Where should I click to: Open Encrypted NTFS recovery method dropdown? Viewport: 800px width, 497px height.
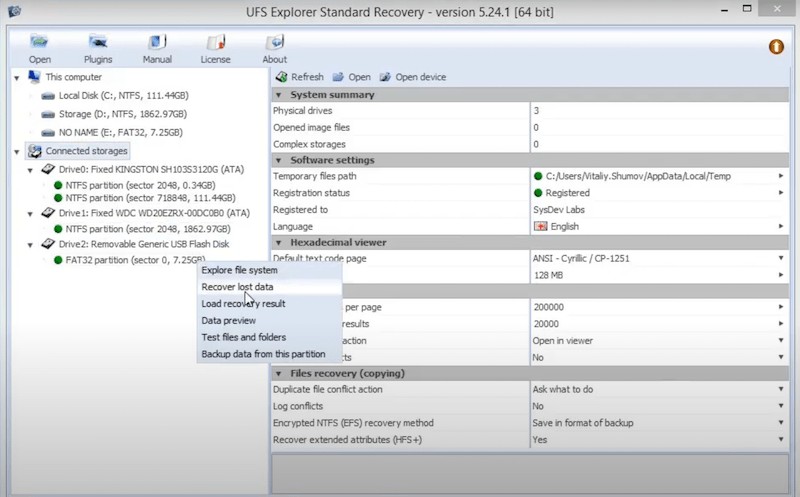(781, 423)
